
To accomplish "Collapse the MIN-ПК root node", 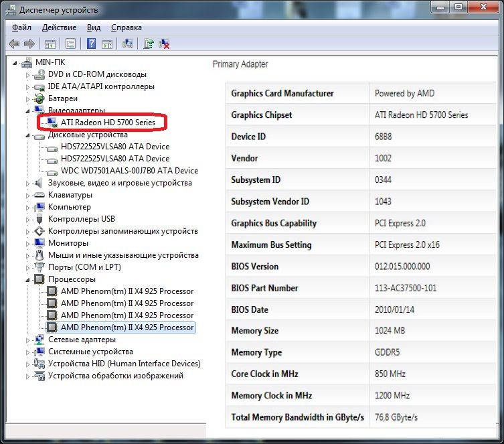I will 15,63.
